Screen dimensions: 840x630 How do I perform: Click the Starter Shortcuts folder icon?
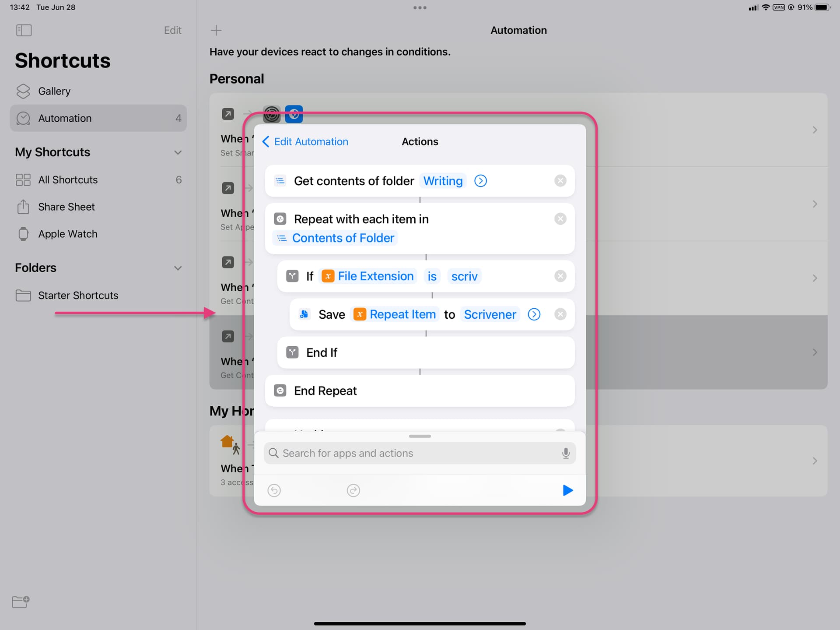point(23,296)
